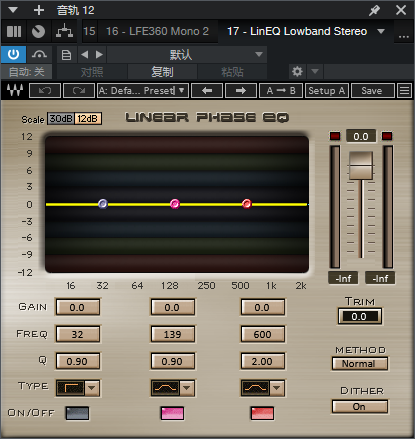The height and width of the screenshot is (439, 415).
Task: Open the track menu triangle beside 音轨 12
Action: [13, 10]
